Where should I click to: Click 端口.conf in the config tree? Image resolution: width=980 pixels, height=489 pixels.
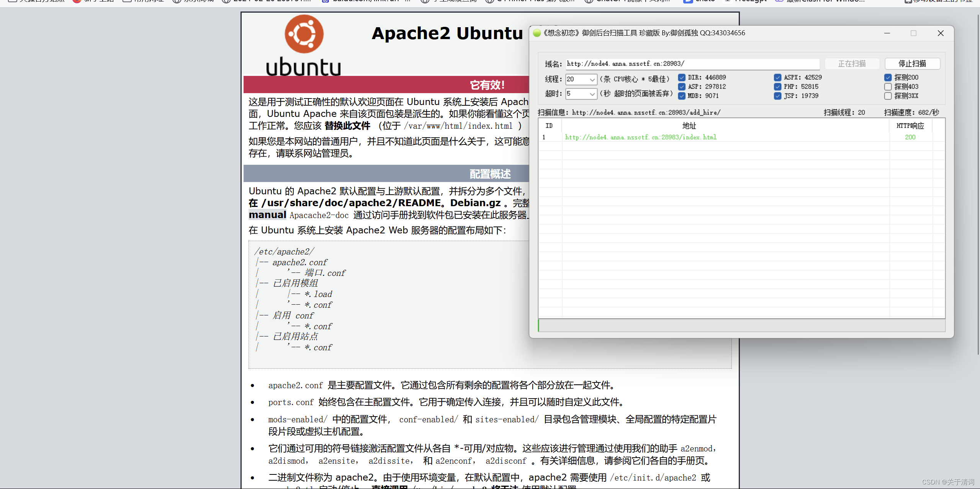click(x=325, y=273)
